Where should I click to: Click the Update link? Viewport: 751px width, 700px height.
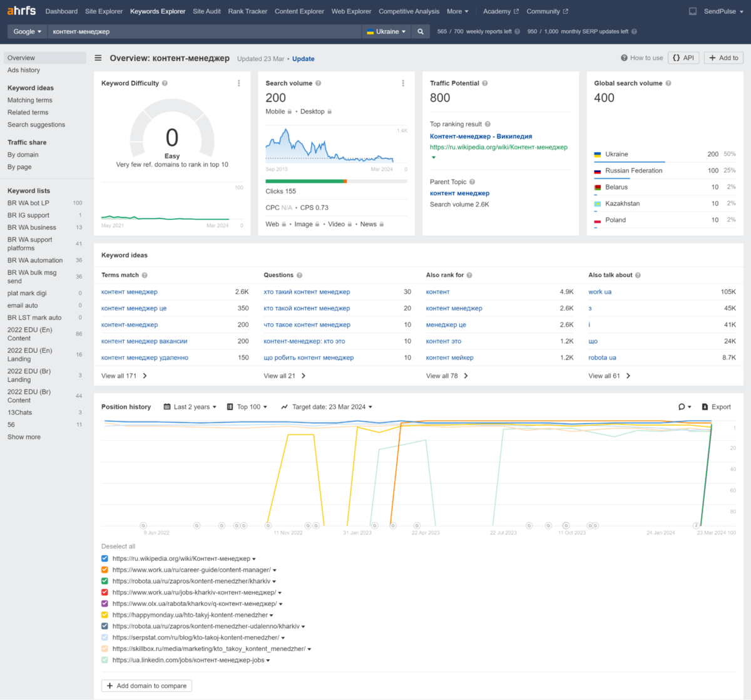[304, 59]
